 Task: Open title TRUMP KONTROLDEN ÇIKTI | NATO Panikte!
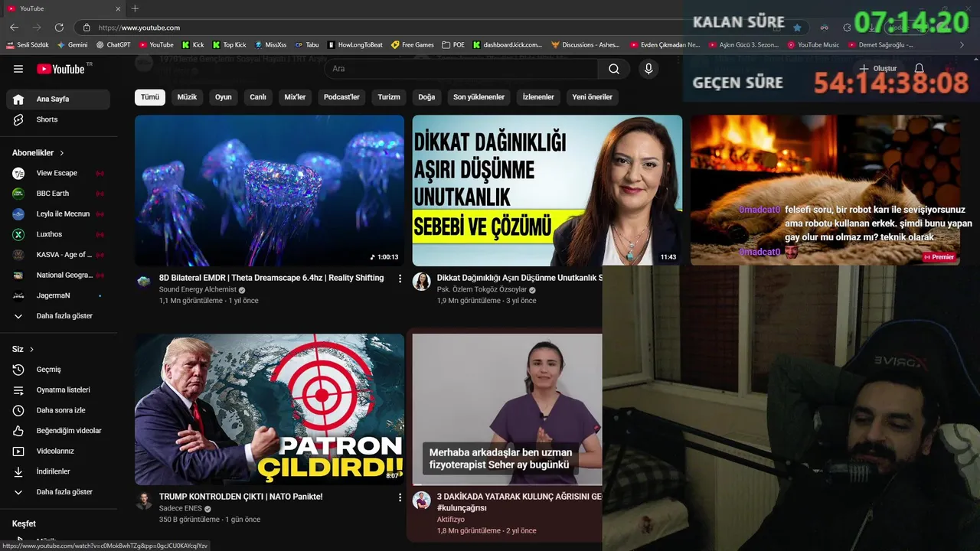point(241,497)
